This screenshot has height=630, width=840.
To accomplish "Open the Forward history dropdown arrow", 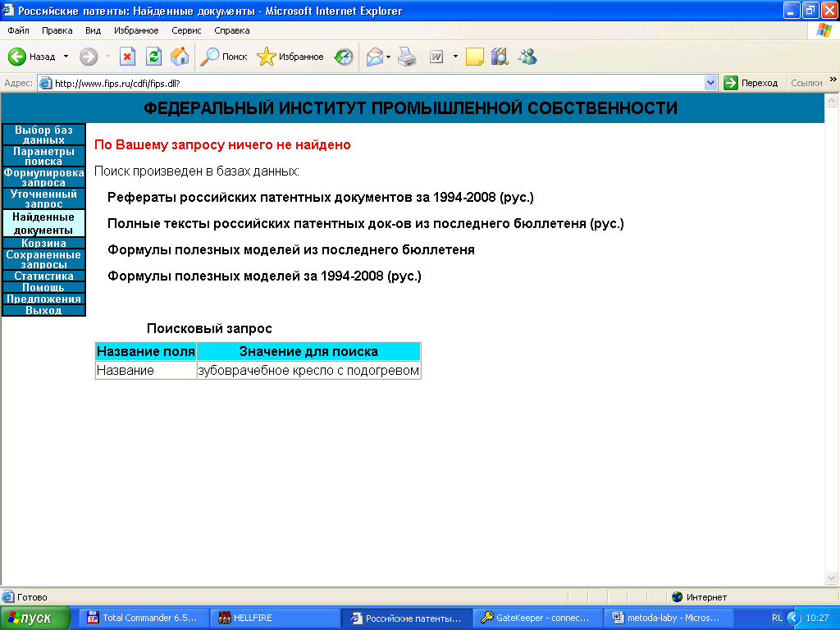I will (107, 57).
